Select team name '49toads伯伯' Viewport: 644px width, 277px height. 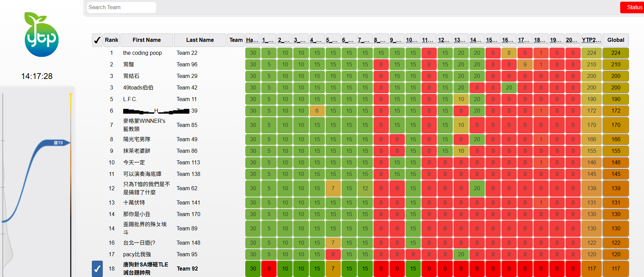click(x=138, y=87)
